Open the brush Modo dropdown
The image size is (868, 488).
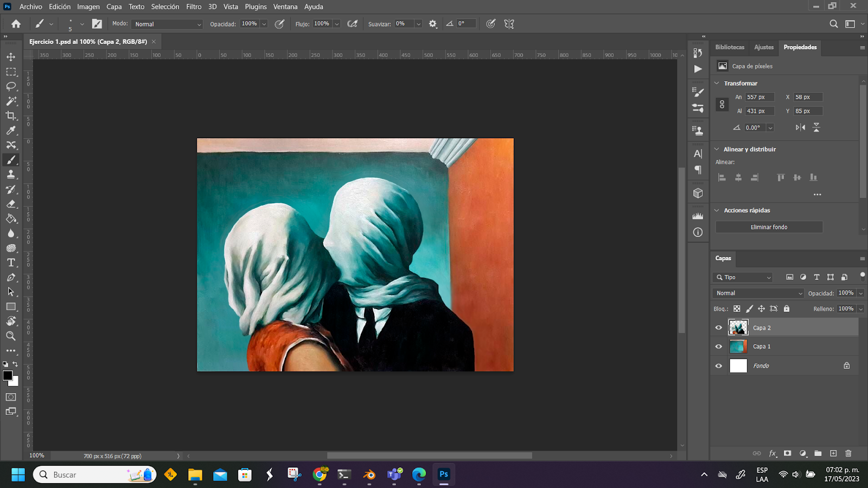167,24
